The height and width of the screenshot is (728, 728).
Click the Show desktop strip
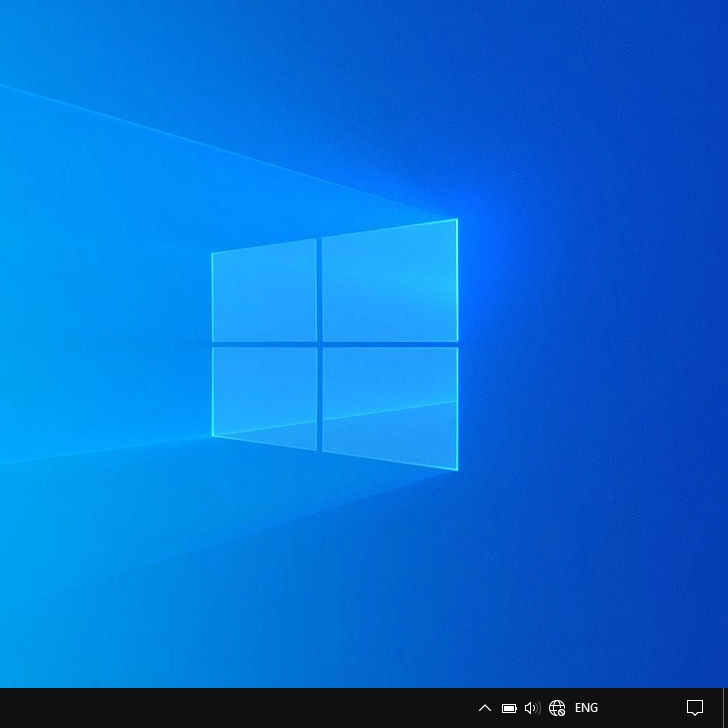[x=725, y=708]
